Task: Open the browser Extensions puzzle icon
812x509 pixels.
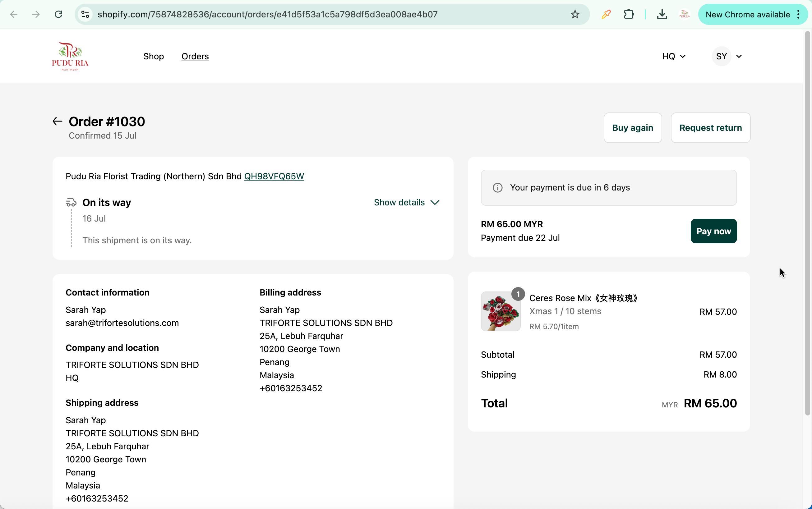Action: 629,15
